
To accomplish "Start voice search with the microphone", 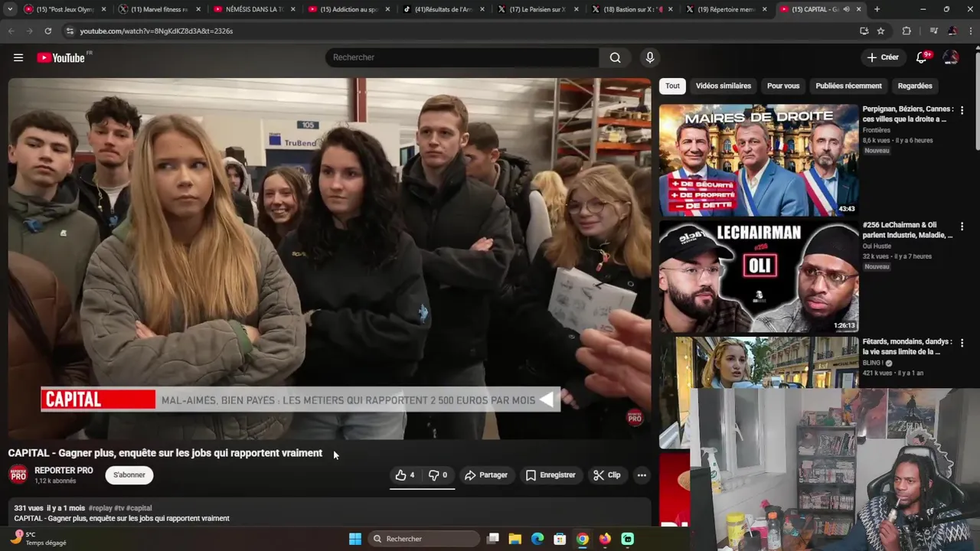I will (x=650, y=57).
